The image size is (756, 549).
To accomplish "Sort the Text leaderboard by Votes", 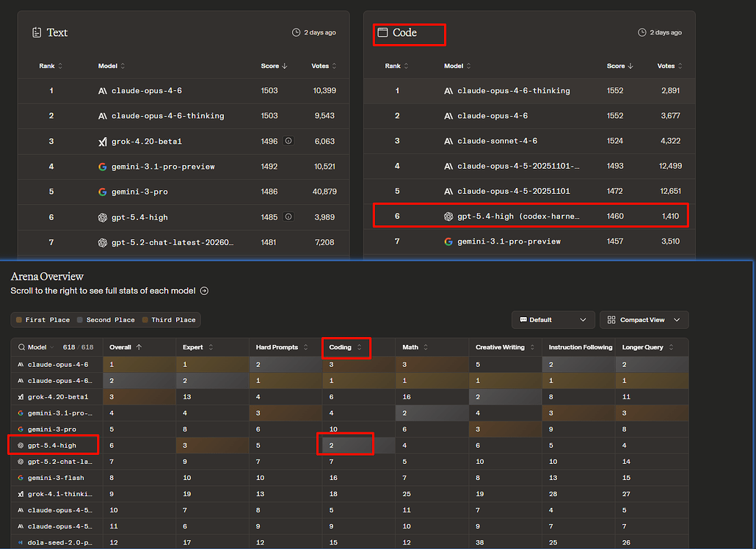I will click(324, 66).
